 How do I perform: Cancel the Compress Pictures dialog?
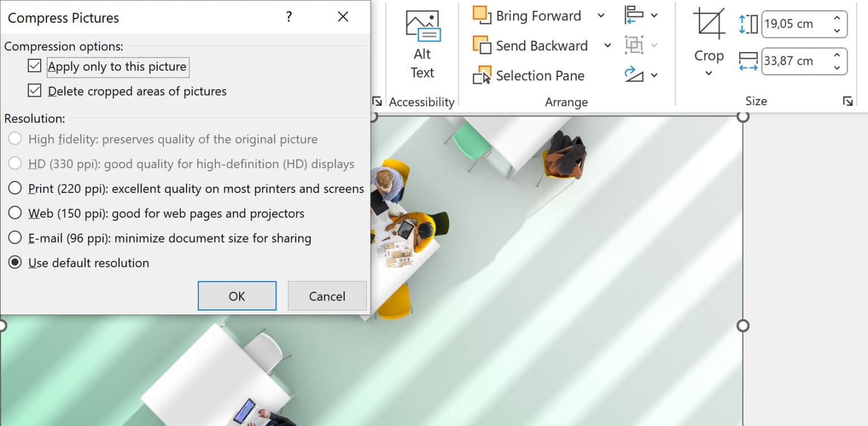point(327,295)
